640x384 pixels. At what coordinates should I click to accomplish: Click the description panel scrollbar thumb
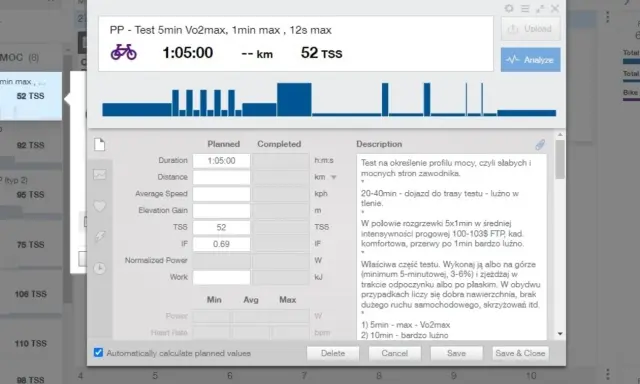560,160
